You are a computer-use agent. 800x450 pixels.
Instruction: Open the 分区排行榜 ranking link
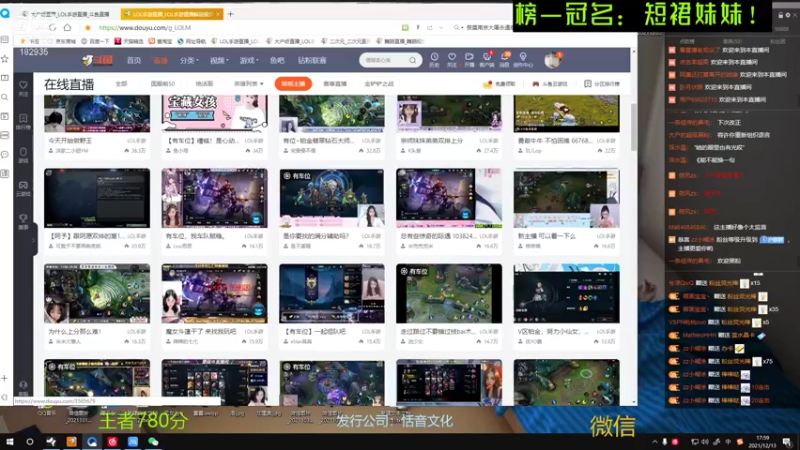pos(602,84)
